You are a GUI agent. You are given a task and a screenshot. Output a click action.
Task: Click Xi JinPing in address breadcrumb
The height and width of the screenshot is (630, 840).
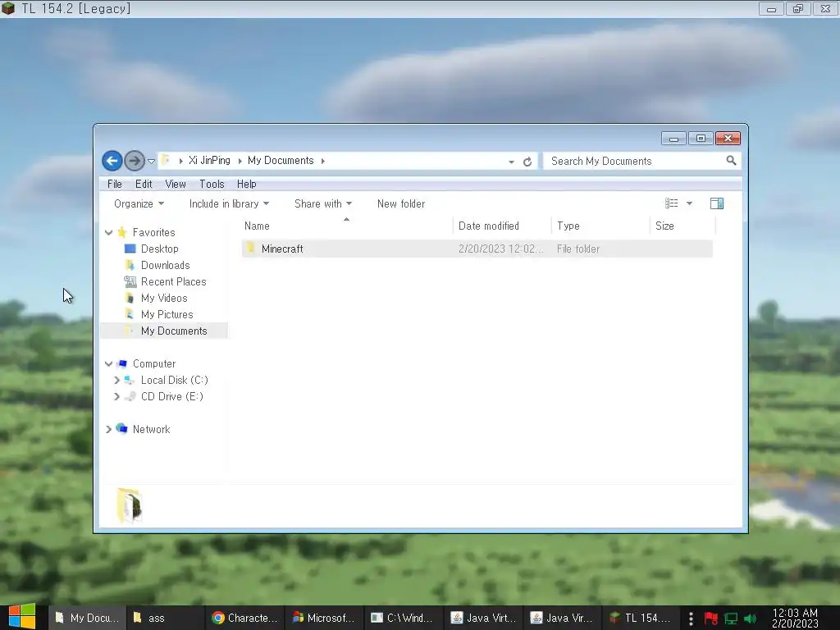209,161
